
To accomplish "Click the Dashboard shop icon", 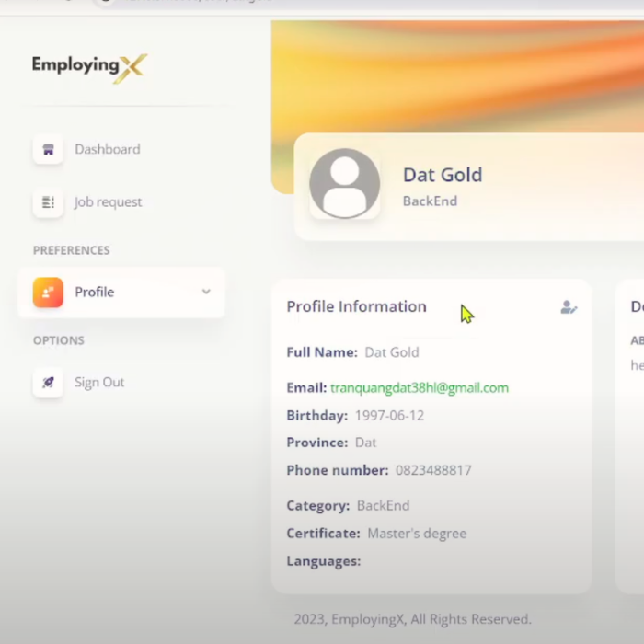I will tap(48, 149).
